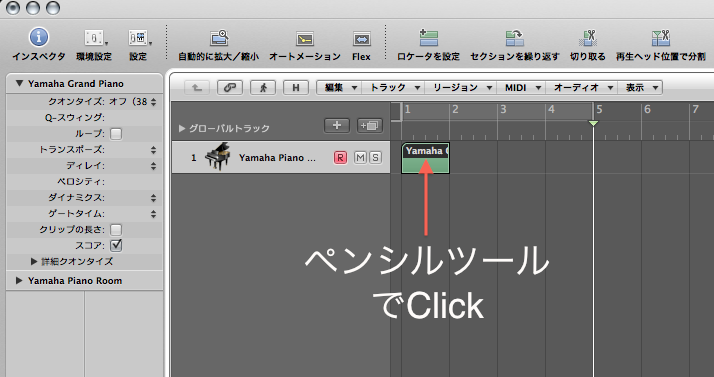Screen dimensions: 714x377
Task: Open トランスポーズ transpose stepper
Action: pyautogui.click(x=153, y=150)
